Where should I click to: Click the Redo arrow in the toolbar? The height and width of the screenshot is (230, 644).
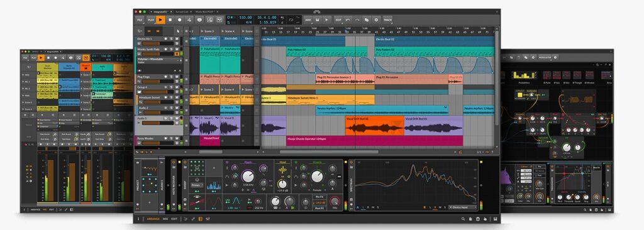coord(357,19)
